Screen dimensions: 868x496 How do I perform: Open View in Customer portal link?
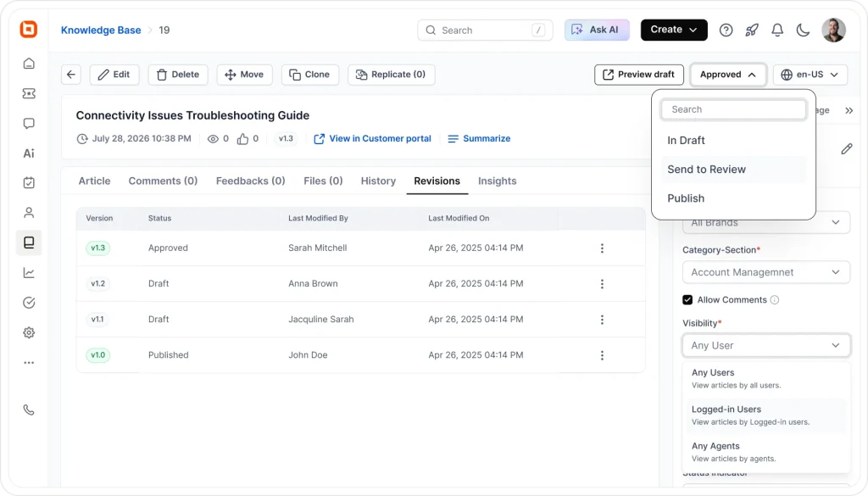pyautogui.click(x=373, y=139)
